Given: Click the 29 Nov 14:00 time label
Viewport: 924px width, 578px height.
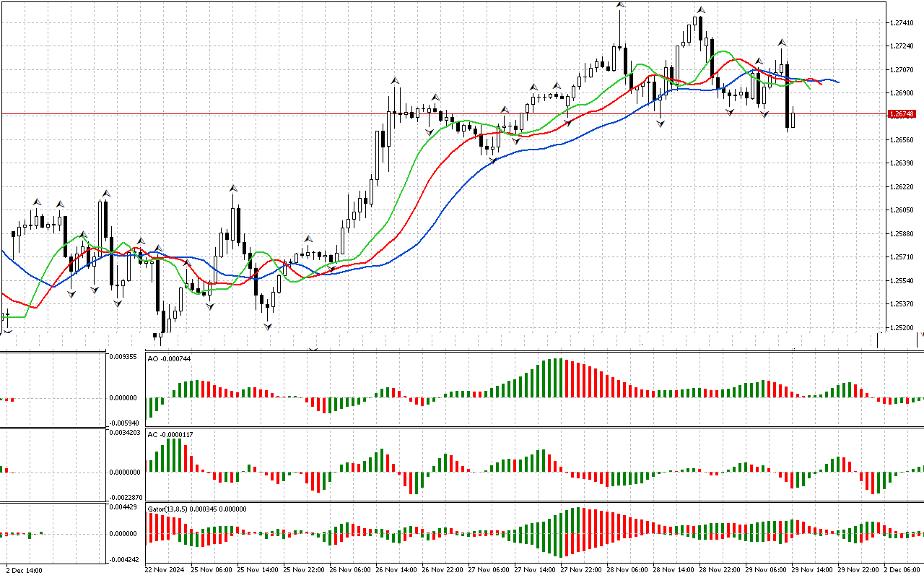Looking at the screenshot, I should (x=814, y=569).
